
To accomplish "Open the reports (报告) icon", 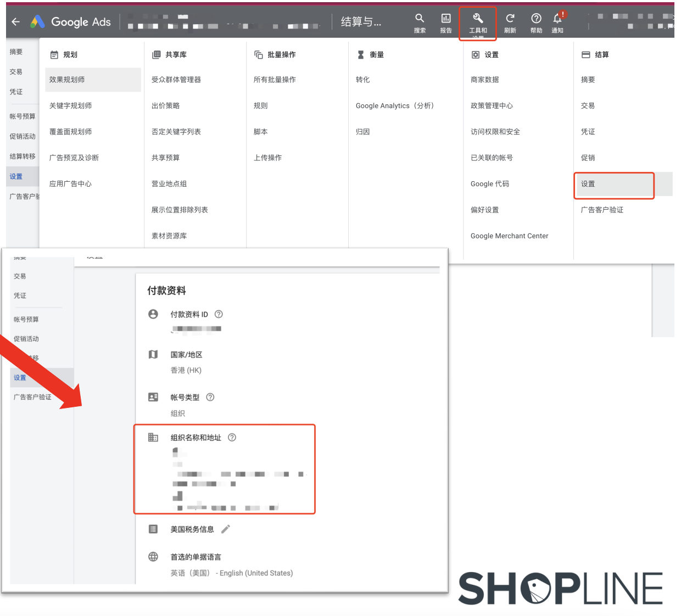I will tap(446, 19).
